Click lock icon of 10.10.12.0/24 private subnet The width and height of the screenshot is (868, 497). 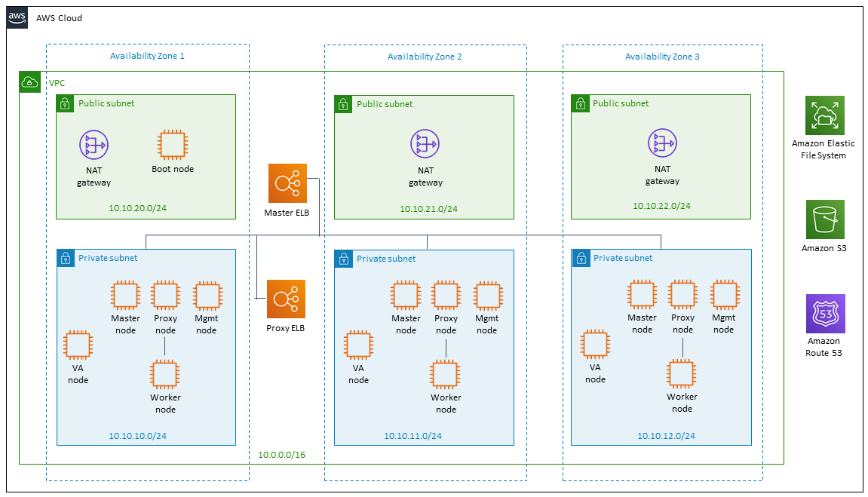(581, 259)
